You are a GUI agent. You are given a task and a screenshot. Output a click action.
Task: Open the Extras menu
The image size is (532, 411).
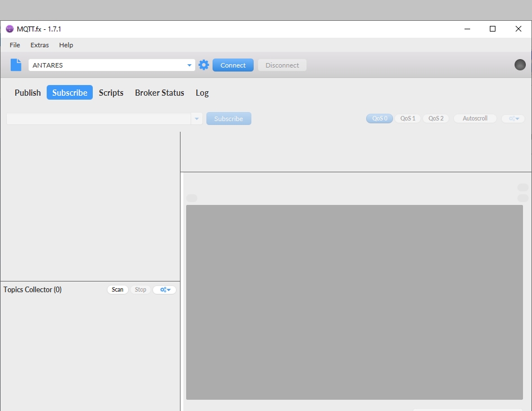coord(39,45)
